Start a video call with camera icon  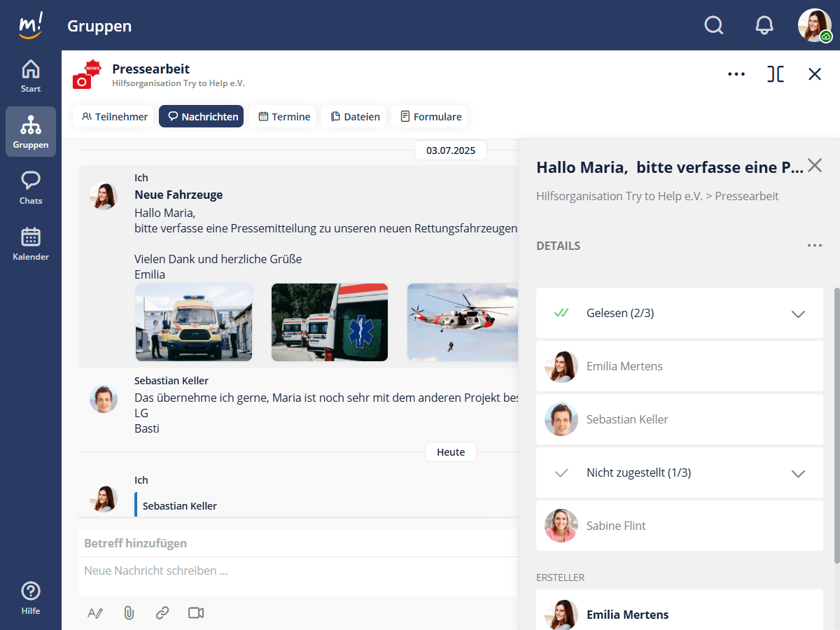coord(196,613)
